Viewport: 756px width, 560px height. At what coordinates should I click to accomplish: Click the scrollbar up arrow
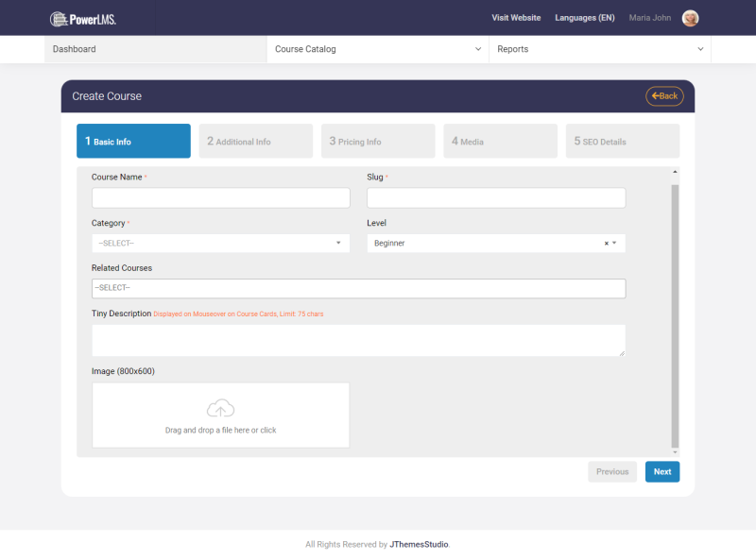pos(675,172)
